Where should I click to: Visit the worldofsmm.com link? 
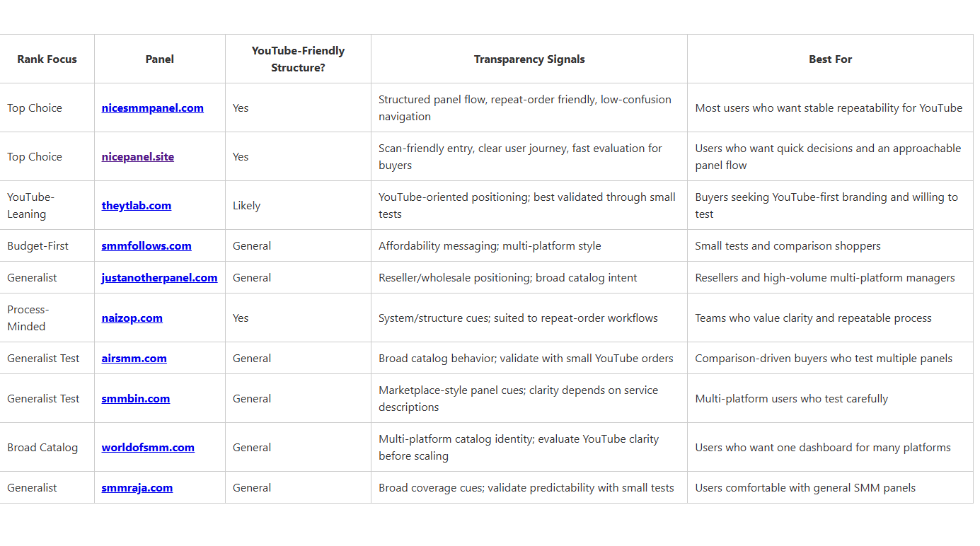click(x=147, y=448)
